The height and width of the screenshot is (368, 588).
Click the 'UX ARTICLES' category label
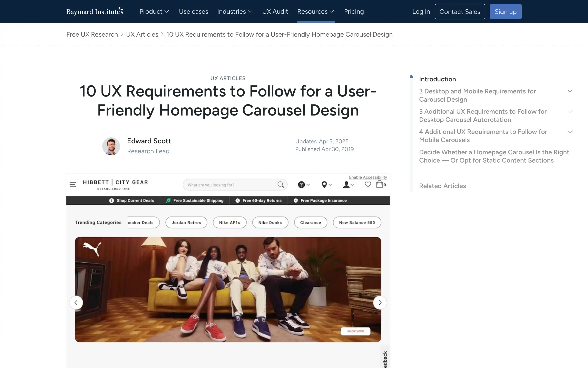[228, 78]
